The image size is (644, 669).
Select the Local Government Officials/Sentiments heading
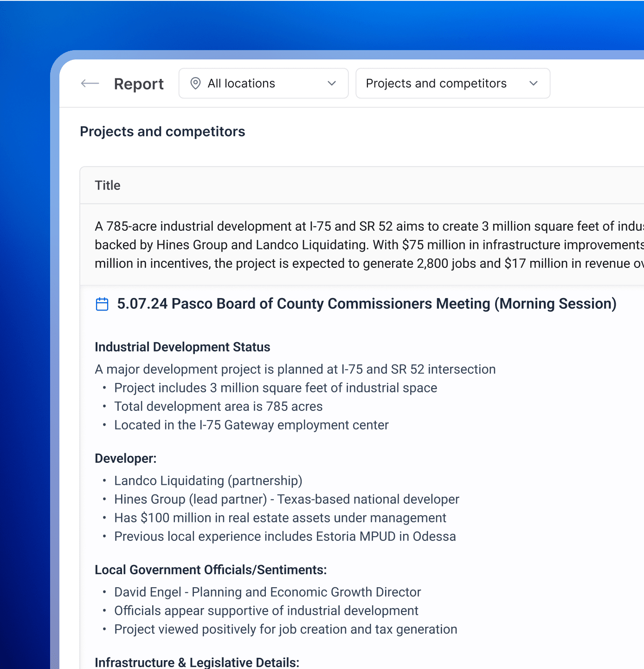(x=211, y=570)
